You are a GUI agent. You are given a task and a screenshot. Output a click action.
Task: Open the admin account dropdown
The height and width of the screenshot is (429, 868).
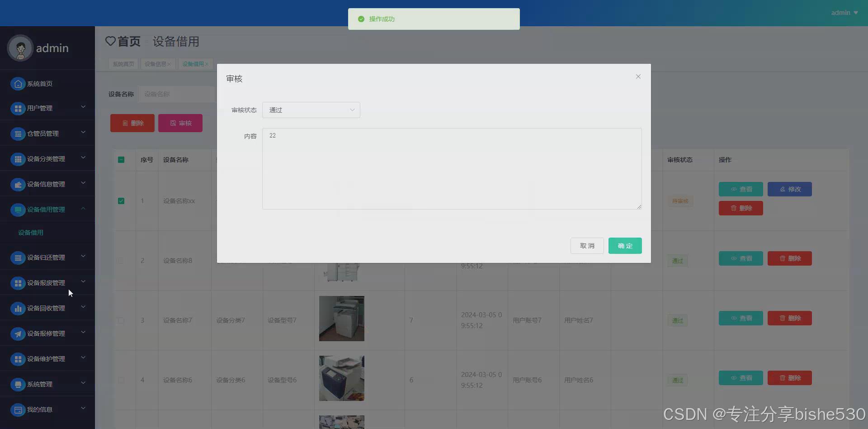(844, 12)
